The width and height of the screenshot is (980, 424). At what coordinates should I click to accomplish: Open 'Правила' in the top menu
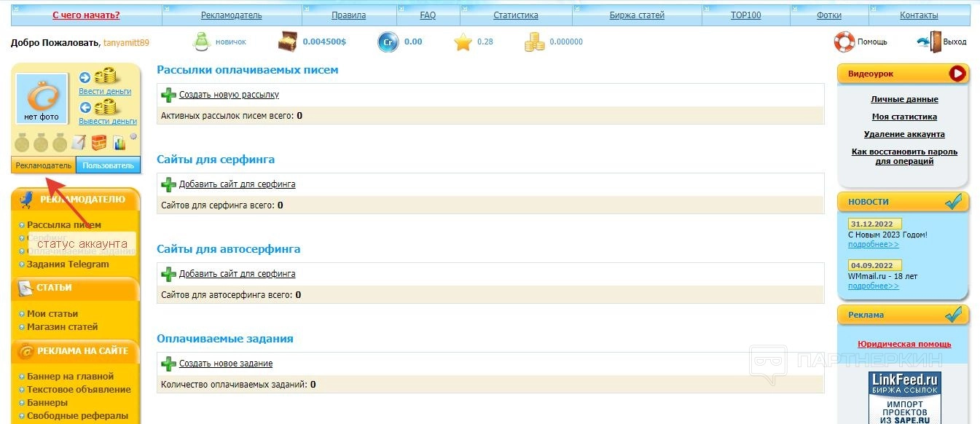point(348,15)
